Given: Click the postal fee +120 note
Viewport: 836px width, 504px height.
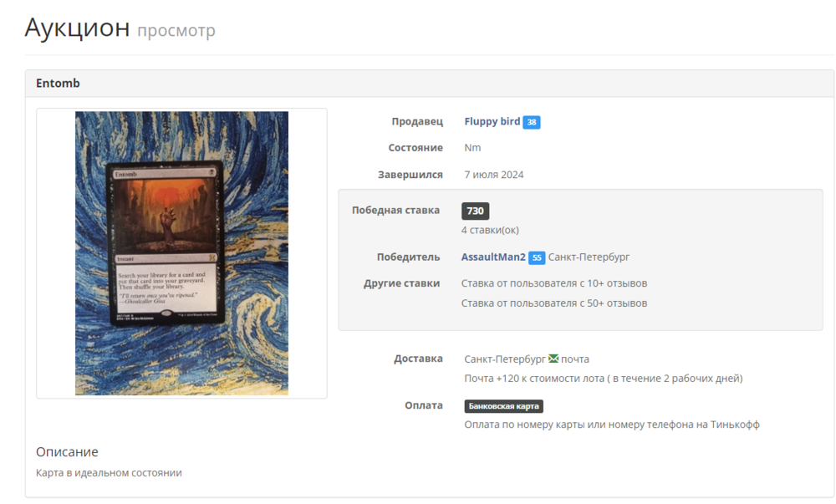Looking at the screenshot, I should click(x=603, y=379).
